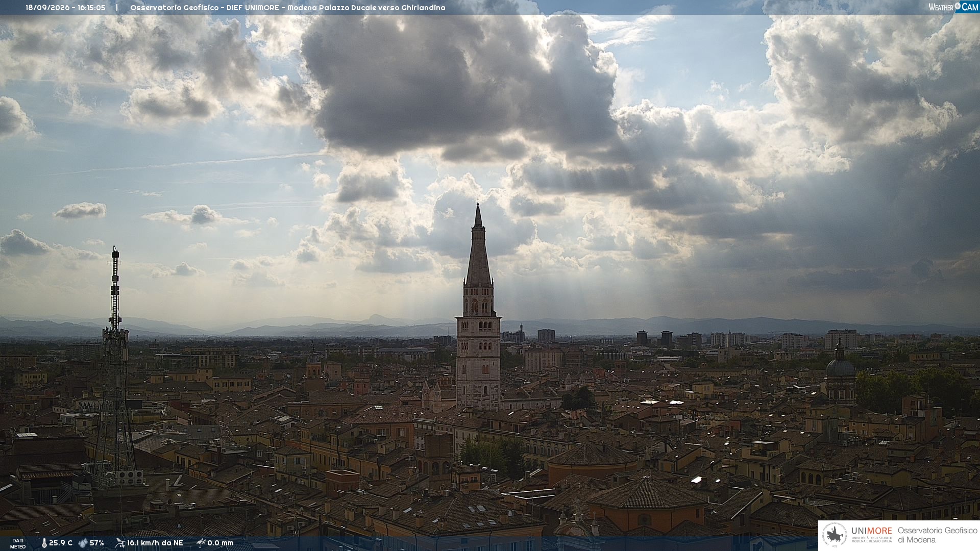Image resolution: width=980 pixels, height=551 pixels.
Task: Click the wind anemometer icon
Action: point(120,543)
